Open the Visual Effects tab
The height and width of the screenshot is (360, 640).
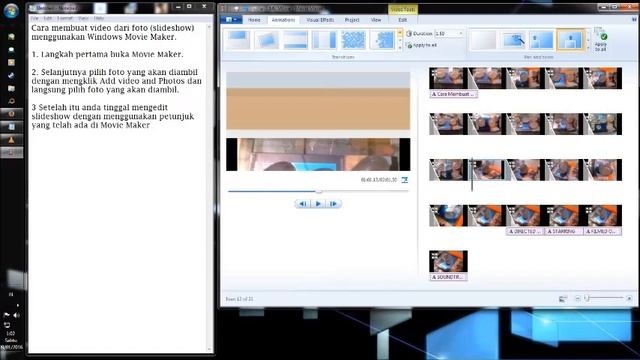[x=320, y=20]
